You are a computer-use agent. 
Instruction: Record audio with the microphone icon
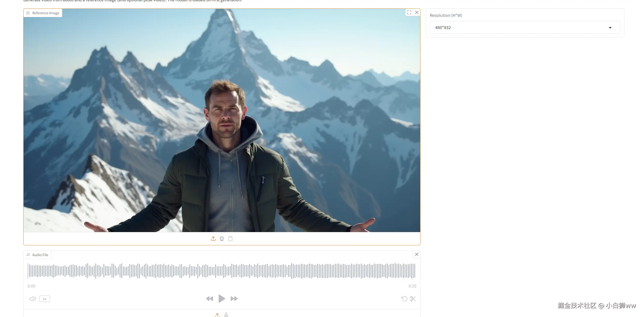(x=226, y=315)
